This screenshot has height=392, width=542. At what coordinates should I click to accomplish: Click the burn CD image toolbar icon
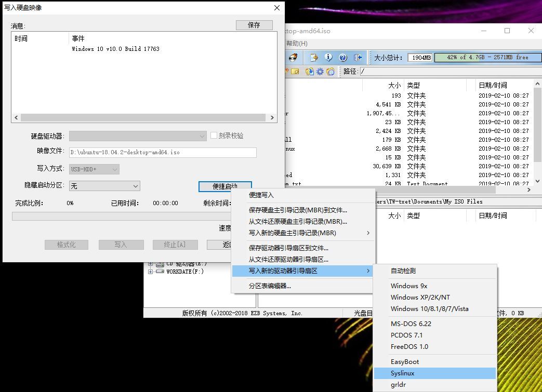293,57
